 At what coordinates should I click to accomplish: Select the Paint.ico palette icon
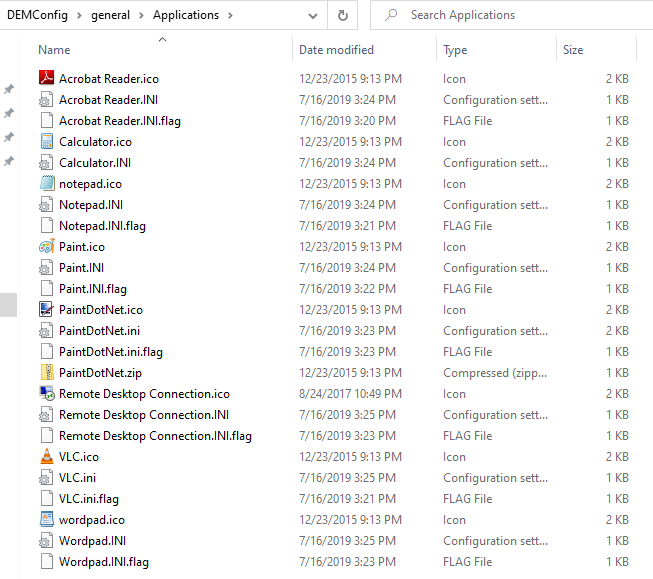[46, 247]
